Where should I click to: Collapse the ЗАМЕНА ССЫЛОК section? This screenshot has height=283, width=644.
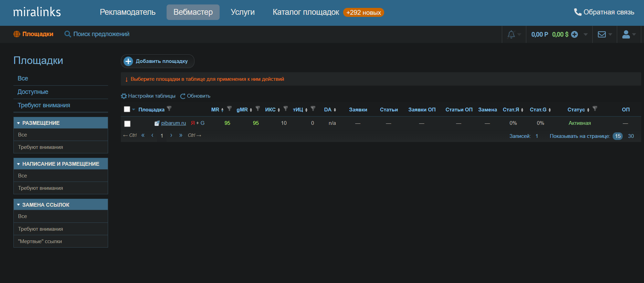[x=19, y=205]
